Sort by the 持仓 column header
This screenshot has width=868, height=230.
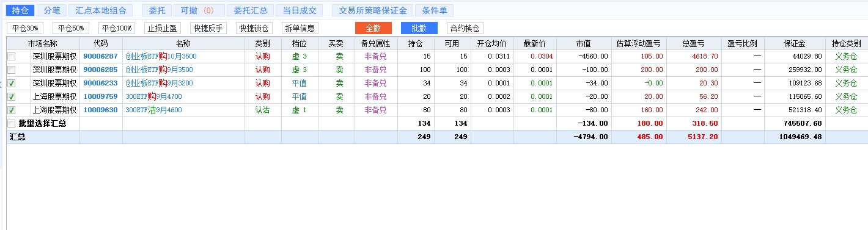tap(416, 43)
